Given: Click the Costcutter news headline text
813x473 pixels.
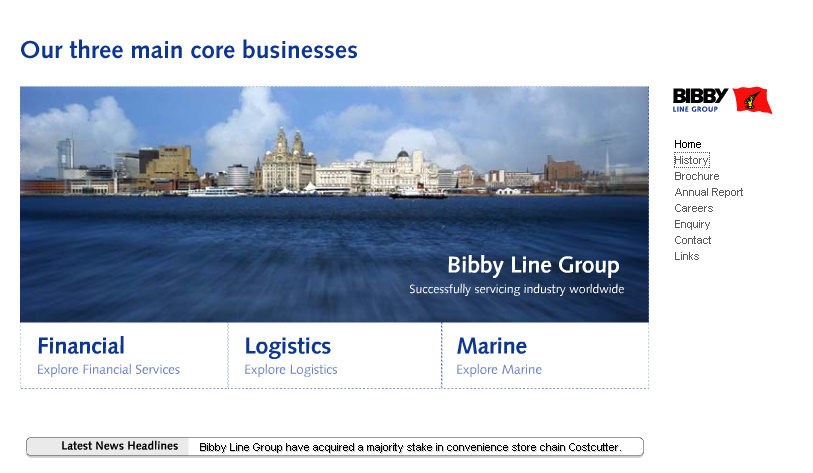Looking at the screenshot, I should point(410,447).
